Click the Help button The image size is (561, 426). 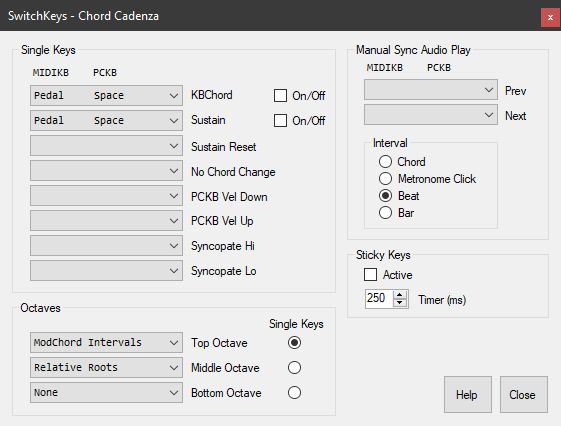[468, 395]
